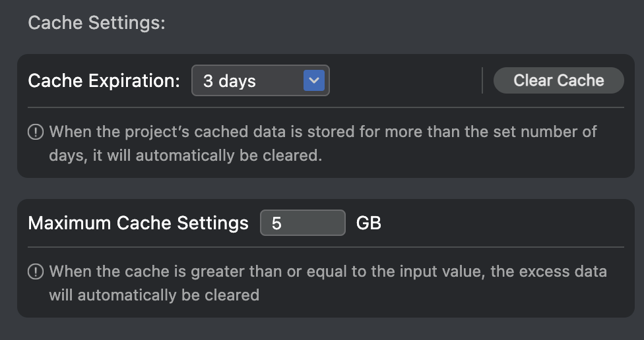644x340 pixels.
Task: Select the "3 days" value text
Action: point(230,81)
